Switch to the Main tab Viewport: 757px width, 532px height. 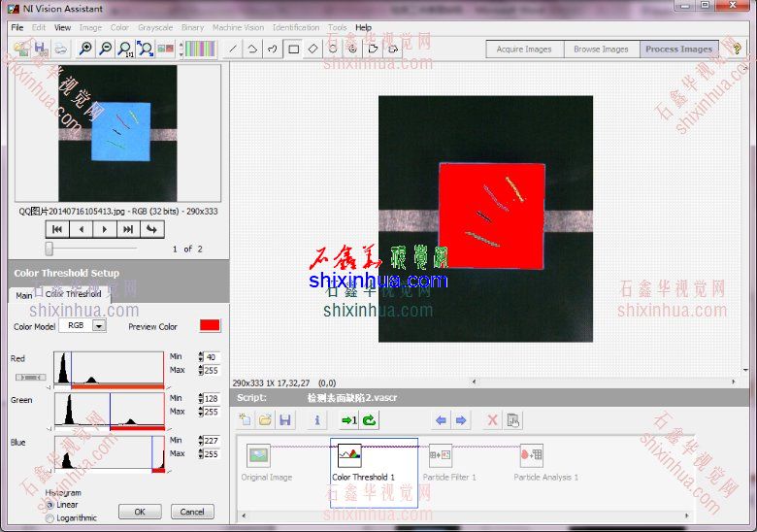(22, 295)
